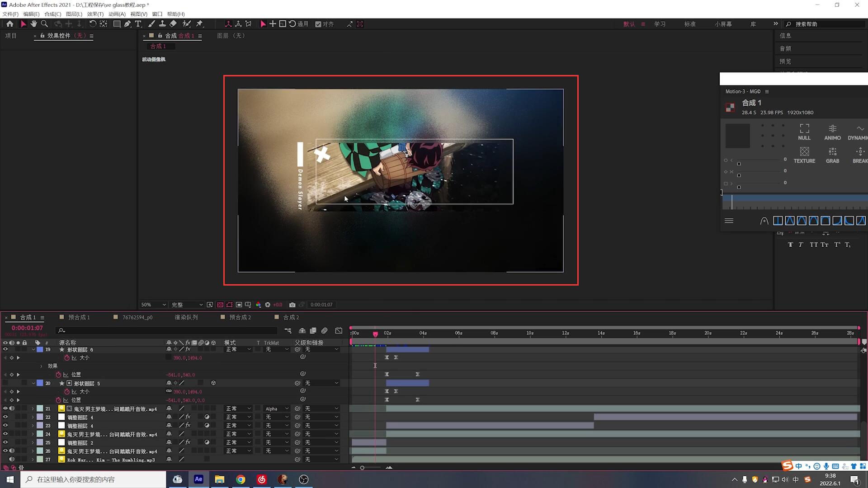Toggle shy layers hide switch in timeline
This screenshot has height=488, width=868.
click(x=302, y=331)
